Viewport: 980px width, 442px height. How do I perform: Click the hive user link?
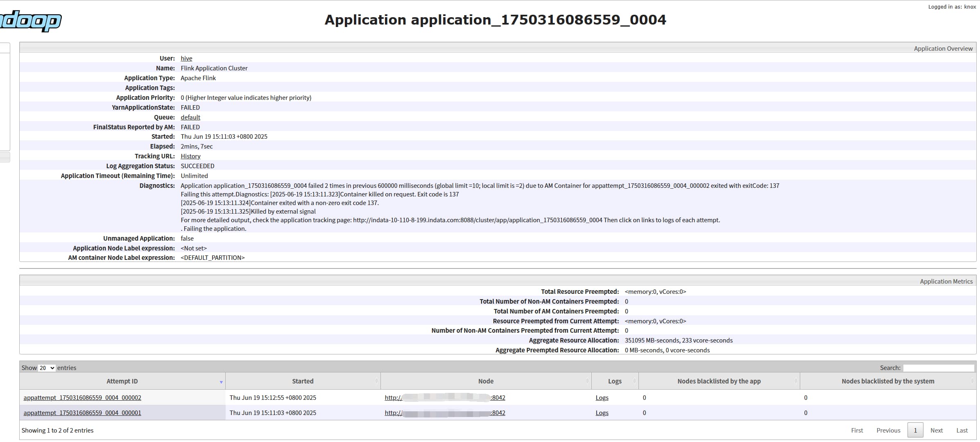186,59
